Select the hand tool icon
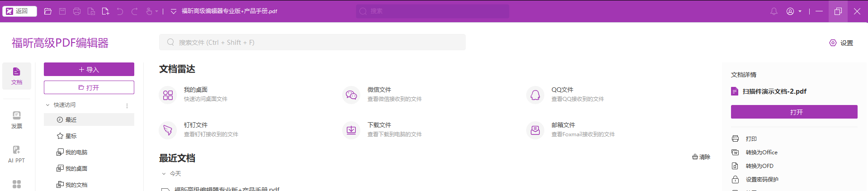The height and width of the screenshot is (191, 868). pyautogui.click(x=149, y=11)
